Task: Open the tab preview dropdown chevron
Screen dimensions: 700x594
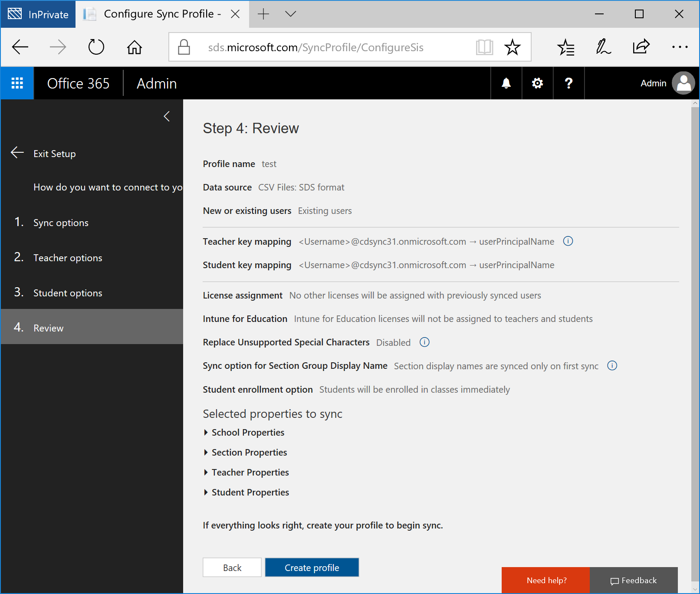Action: coord(291,14)
